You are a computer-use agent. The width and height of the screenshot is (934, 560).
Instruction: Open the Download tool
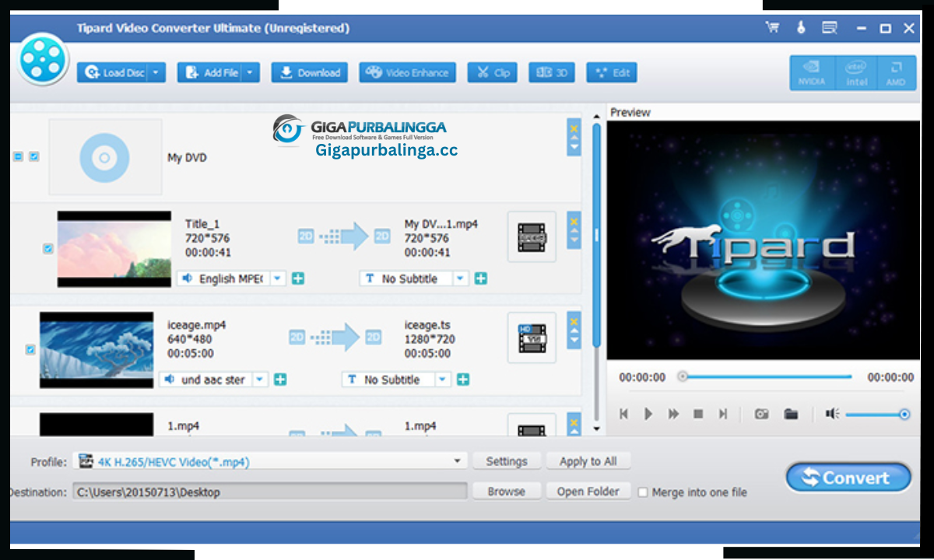click(309, 72)
